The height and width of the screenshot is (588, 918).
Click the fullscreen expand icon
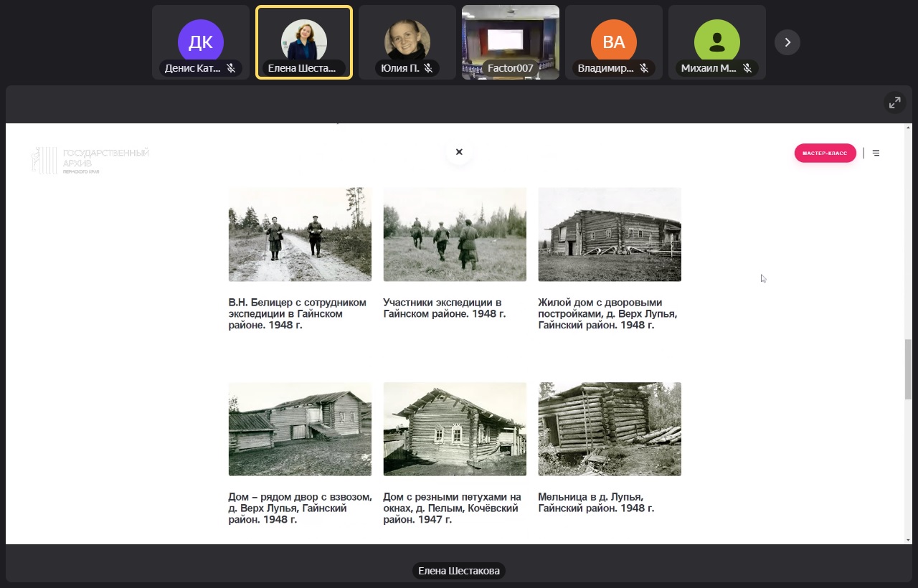(x=894, y=103)
